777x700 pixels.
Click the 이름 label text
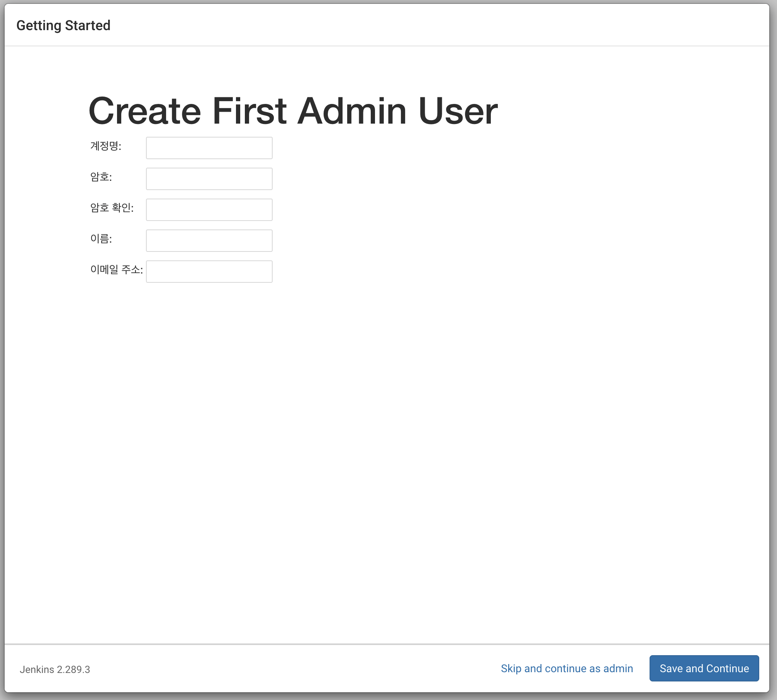(x=101, y=239)
